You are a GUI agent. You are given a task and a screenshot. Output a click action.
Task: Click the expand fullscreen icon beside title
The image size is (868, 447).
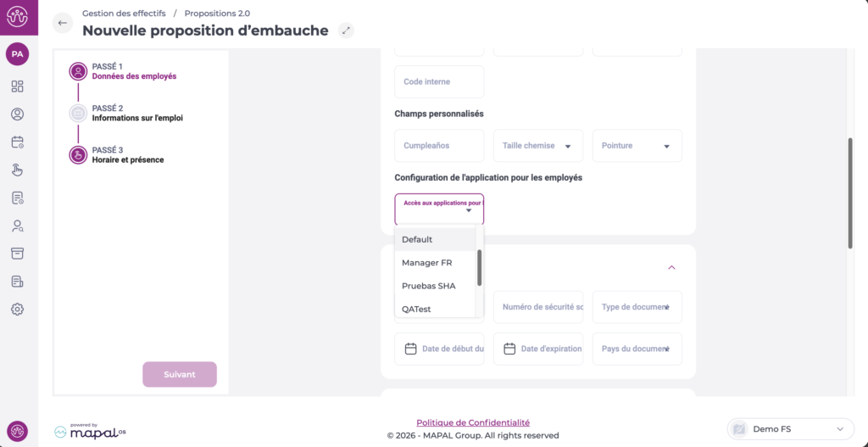(x=345, y=31)
